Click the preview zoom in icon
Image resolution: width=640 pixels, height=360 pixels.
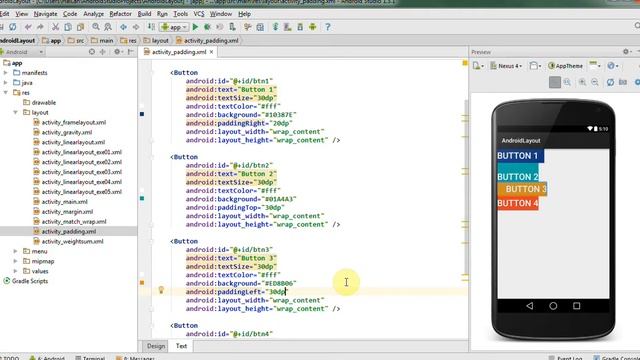(x=582, y=82)
